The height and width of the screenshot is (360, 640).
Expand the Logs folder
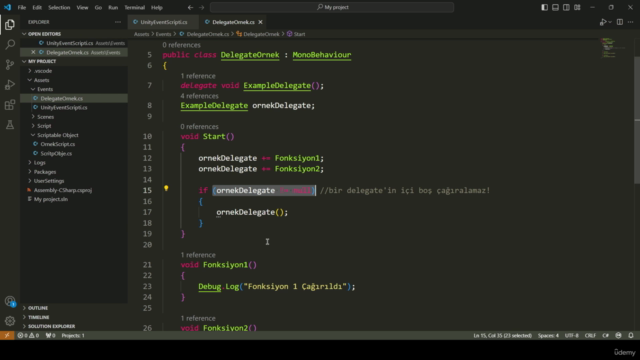pos(40,162)
